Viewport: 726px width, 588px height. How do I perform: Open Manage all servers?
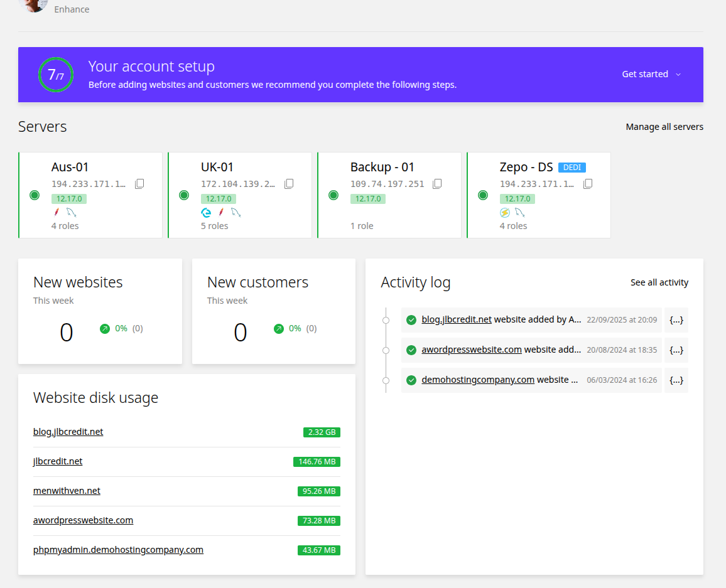coord(664,127)
